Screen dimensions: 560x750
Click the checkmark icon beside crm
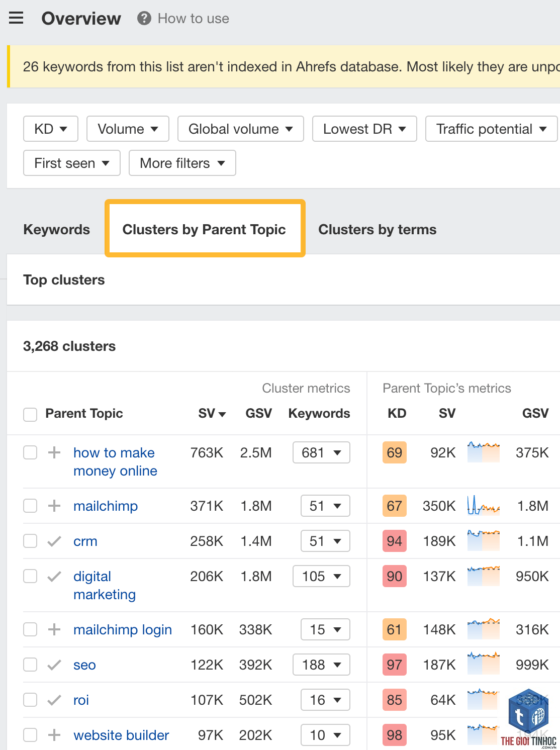[54, 541]
